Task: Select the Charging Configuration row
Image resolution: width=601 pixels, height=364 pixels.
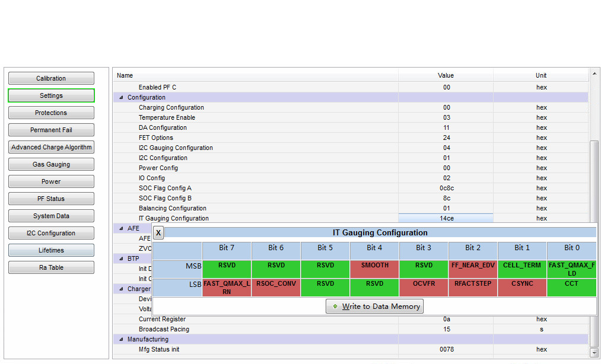Action: (351, 108)
